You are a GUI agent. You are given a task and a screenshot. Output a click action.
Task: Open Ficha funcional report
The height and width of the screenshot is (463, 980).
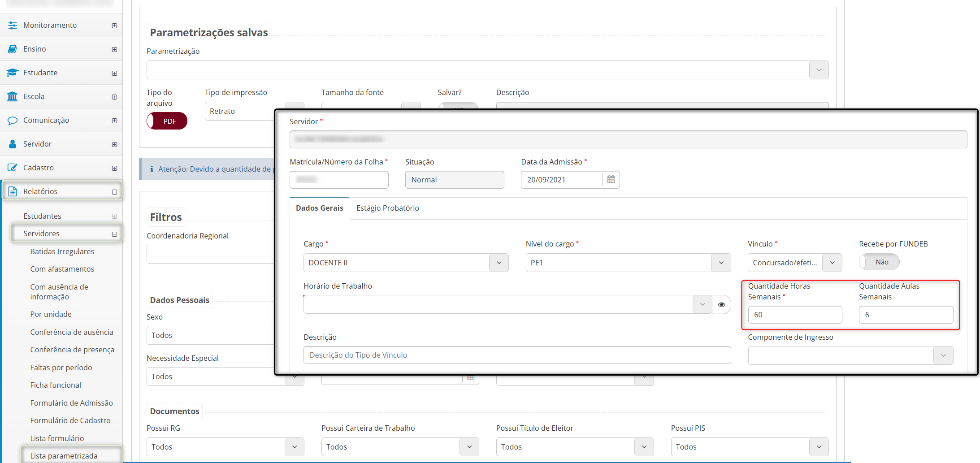click(x=56, y=385)
